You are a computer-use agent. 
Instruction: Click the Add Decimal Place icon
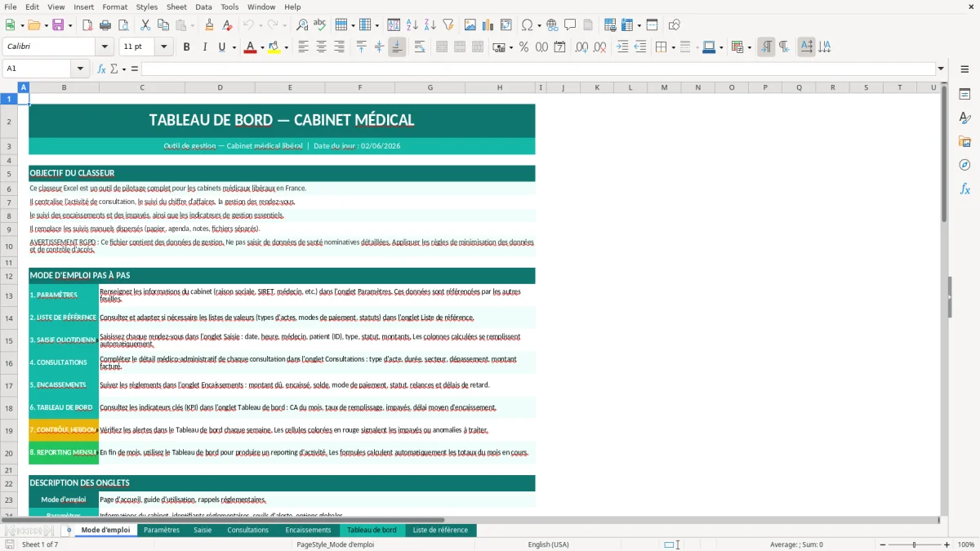[581, 47]
